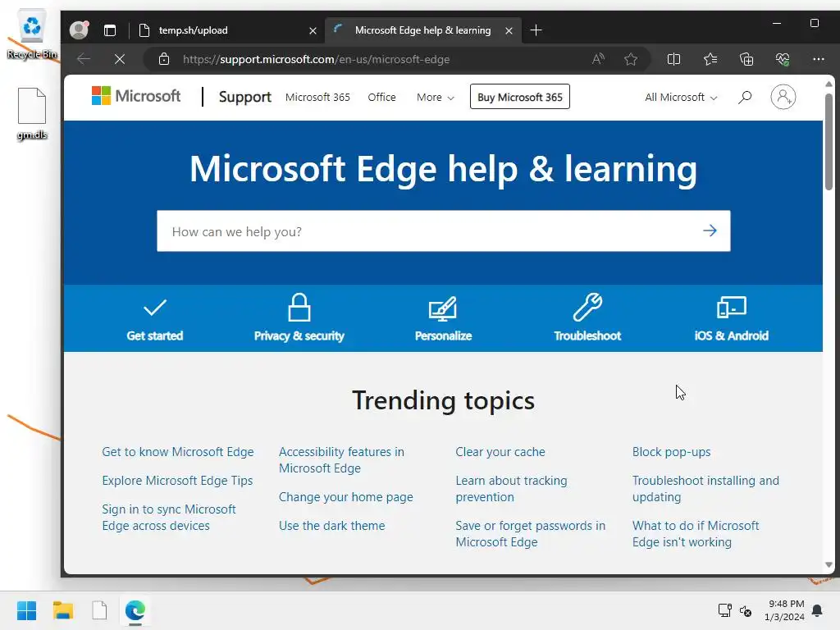Open Troubleshoot installing and updating link
The height and width of the screenshot is (630, 840).
click(705, 489)
